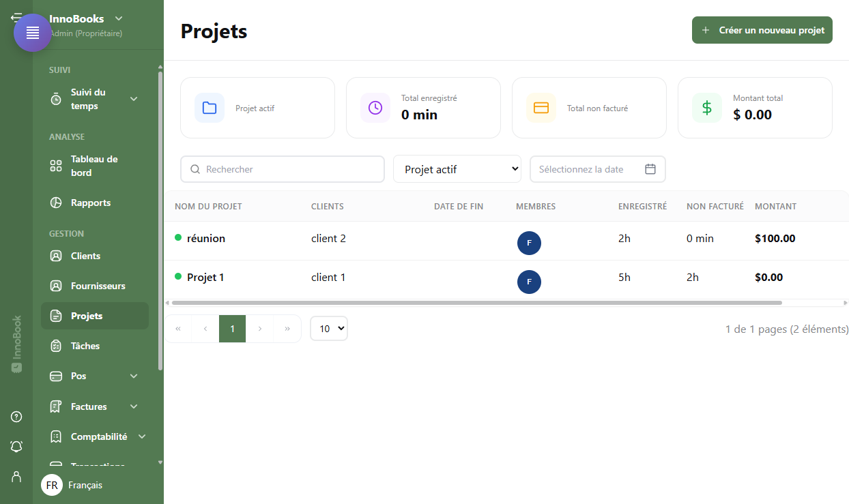Select Projets in the sidebar menu
849x504 pixels.
(x=95, y=316)
